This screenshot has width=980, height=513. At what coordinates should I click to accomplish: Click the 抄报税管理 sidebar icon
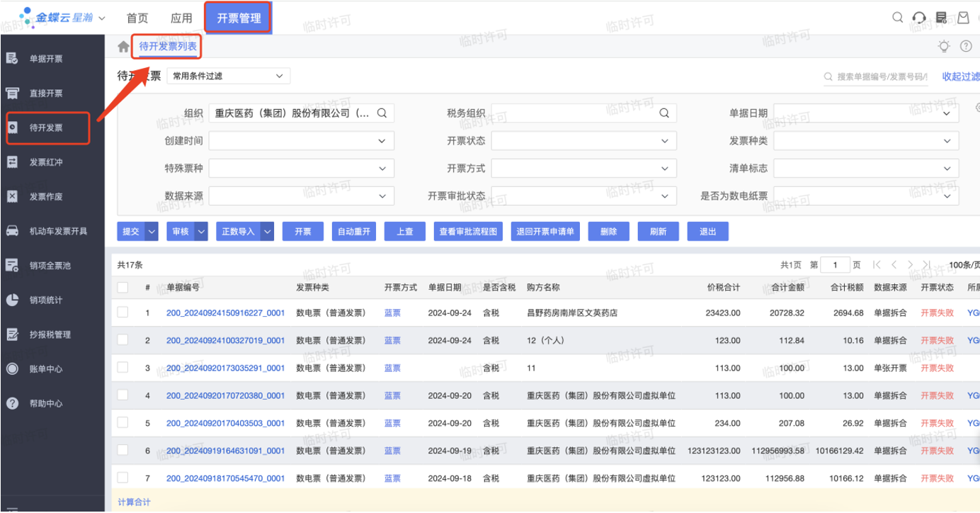[12, 334]
